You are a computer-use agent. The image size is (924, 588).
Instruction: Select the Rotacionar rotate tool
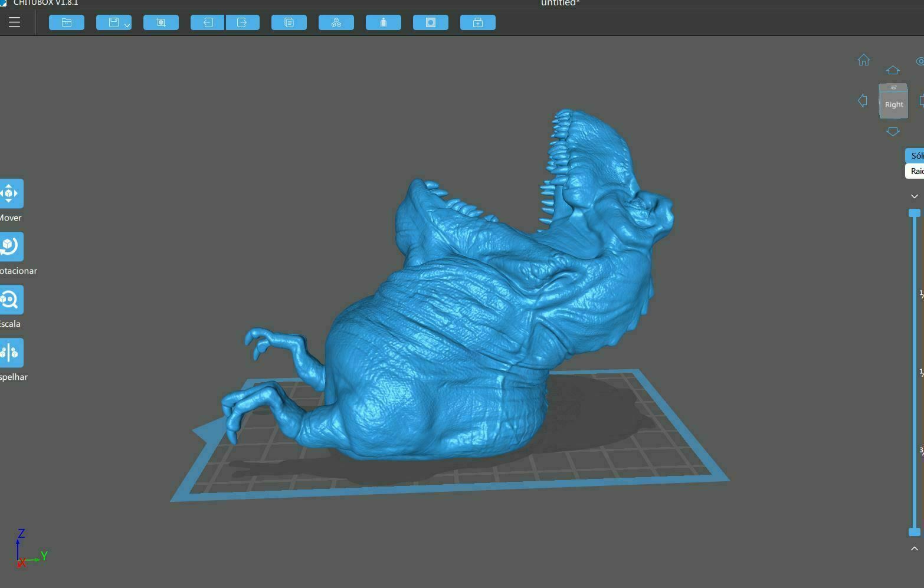(11, 247)
